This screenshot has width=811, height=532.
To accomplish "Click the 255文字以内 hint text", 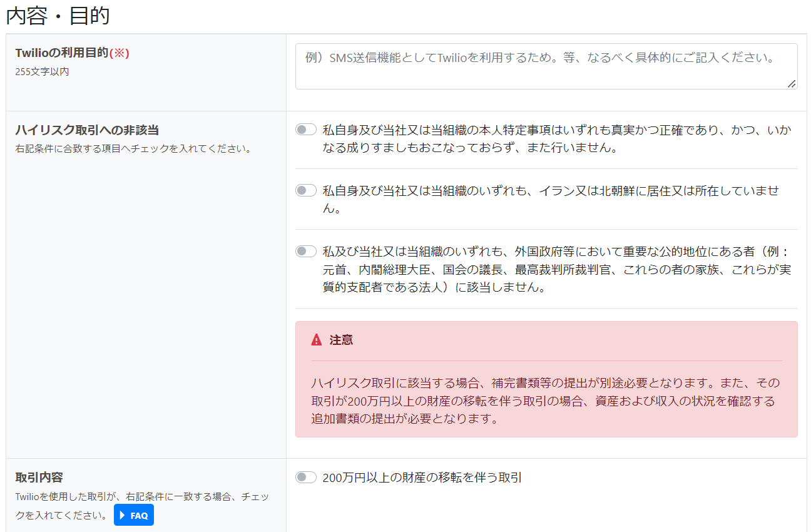I will tap(42, 71).
